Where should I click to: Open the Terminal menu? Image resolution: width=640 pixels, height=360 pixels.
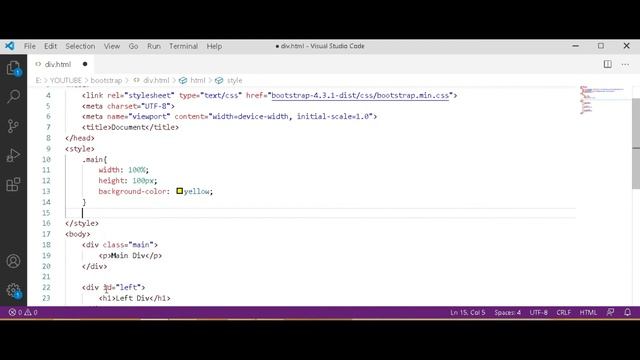(x=184, y=46)
